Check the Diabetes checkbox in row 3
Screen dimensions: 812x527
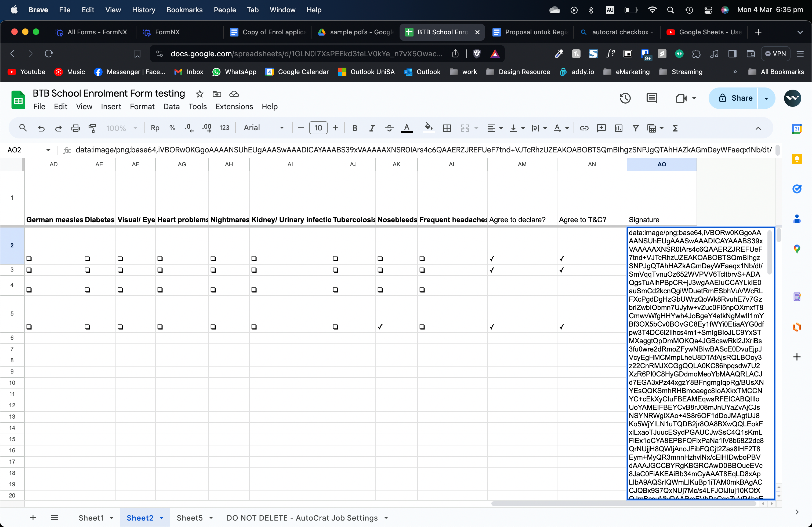88,270
